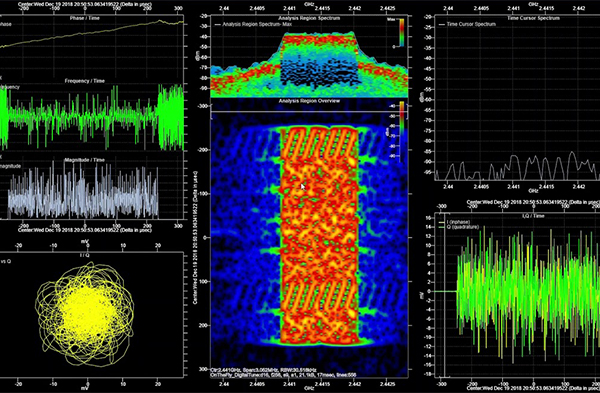Click the dBm color scale in Analysis Region Overview

[401, 131]
